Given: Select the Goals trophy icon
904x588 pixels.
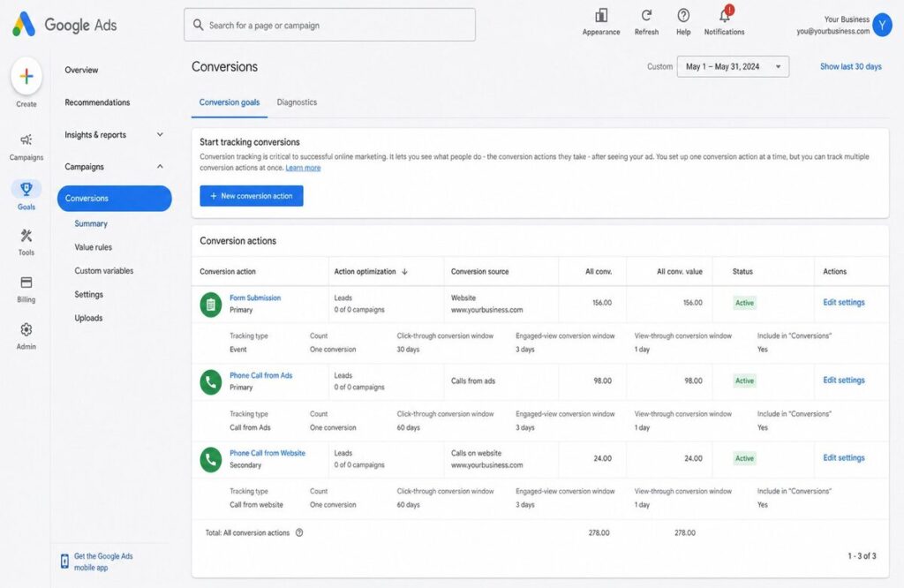Looking at the screenshot, I should coord(26,189).
